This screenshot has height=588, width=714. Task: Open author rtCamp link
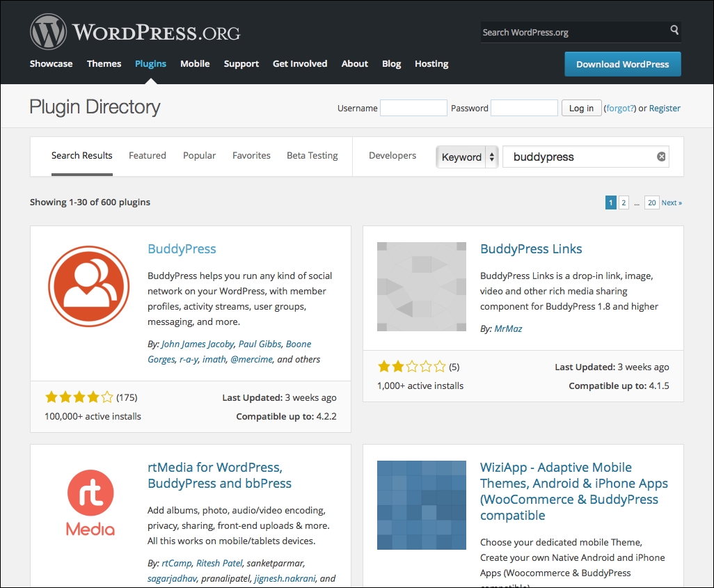pyautogui.click(x=176, y=564)
